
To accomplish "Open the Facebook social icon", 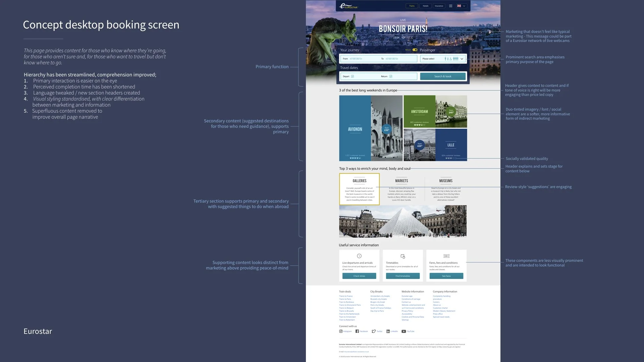I will (357, 331).
